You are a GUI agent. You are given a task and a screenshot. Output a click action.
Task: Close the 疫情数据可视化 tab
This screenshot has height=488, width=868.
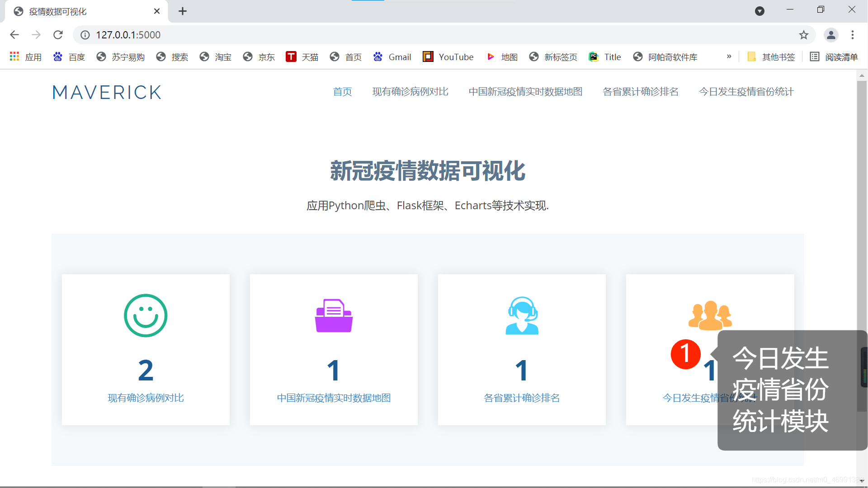(x=157, y=11)
